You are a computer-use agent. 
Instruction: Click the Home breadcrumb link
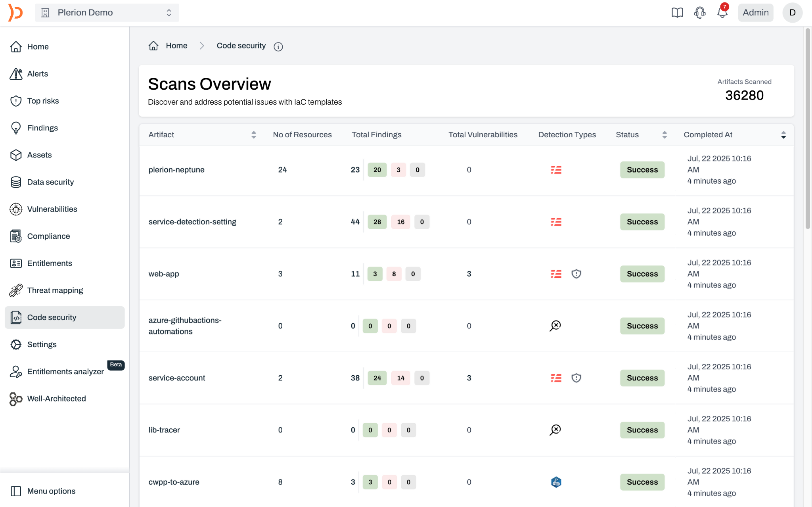coord(176,46)
